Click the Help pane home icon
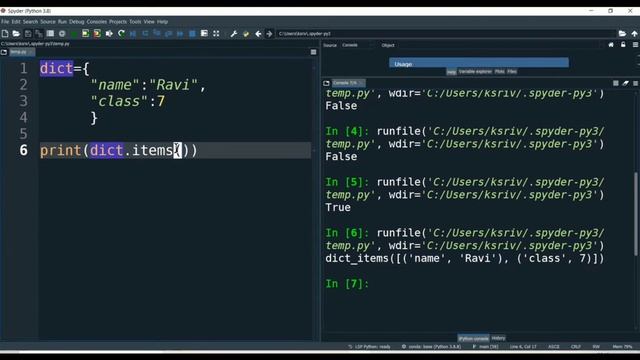 (x=611, y=45)
